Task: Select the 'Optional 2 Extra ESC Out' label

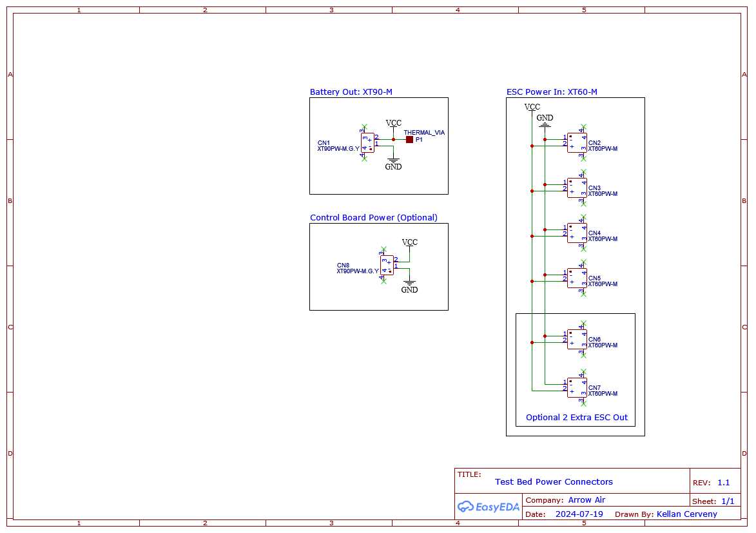Action: coord(577,417)
